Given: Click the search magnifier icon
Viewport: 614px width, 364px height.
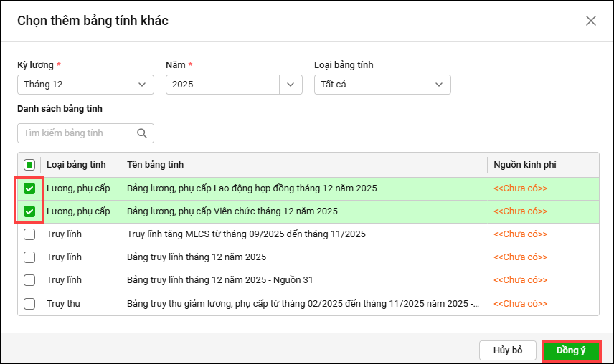Looking at the screenshot, I should click(141, 133).
